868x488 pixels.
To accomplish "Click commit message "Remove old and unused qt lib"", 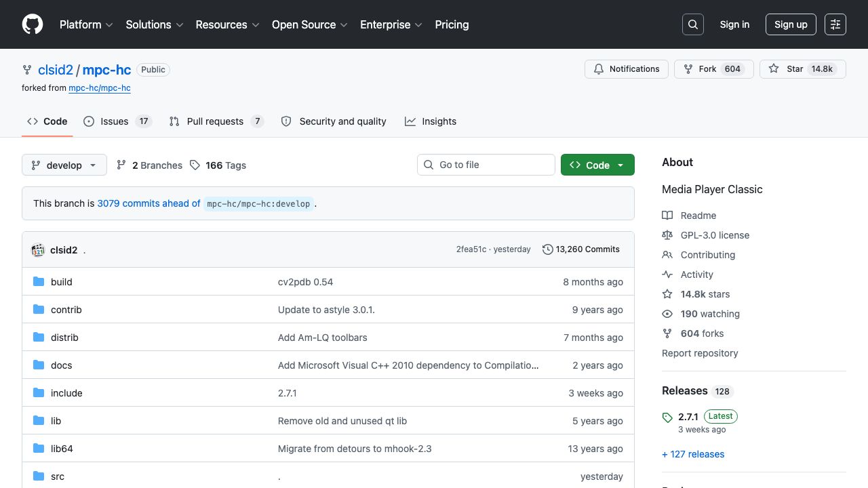I will coord(342,421).
